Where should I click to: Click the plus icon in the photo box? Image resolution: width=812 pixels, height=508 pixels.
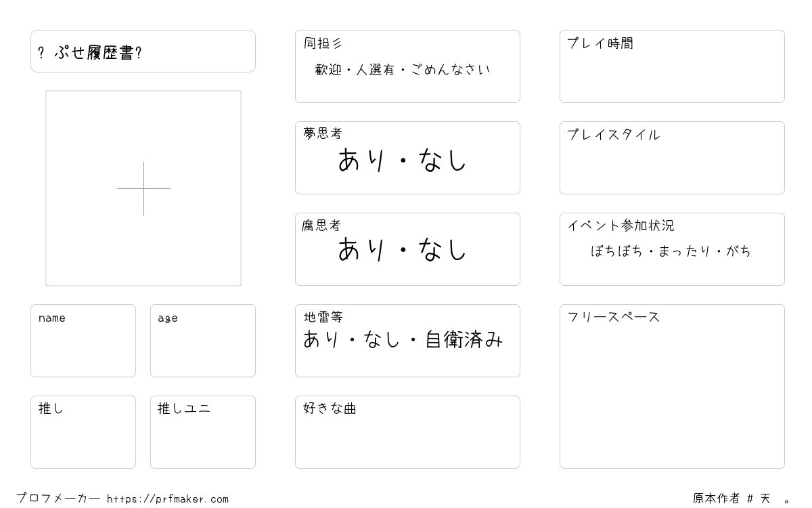pyautogui.click(x=143, y=188)
